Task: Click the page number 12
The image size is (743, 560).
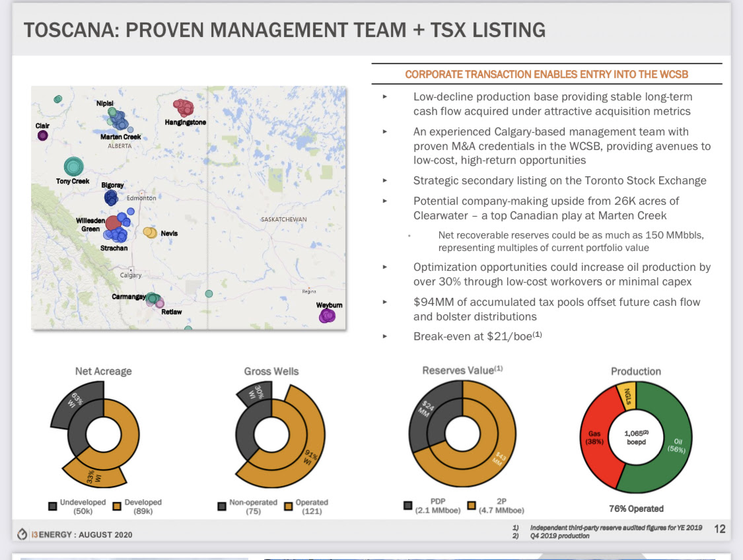Action: coord(719,529)
